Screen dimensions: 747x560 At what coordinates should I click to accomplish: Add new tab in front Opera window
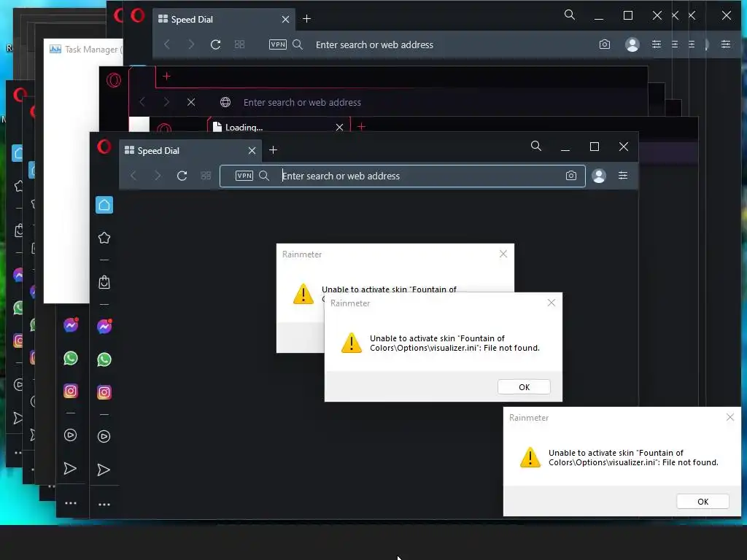273,150
